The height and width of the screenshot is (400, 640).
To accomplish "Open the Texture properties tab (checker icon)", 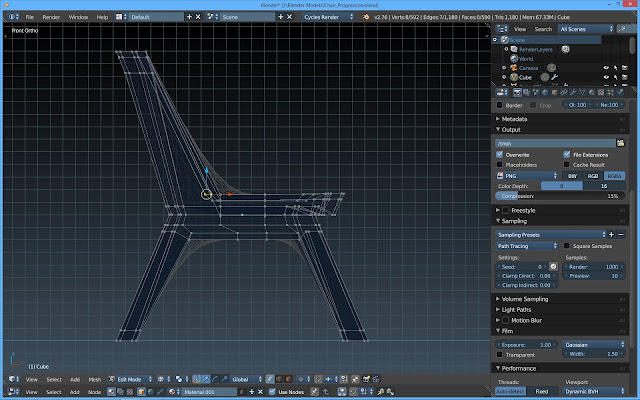I will point(601,93).
